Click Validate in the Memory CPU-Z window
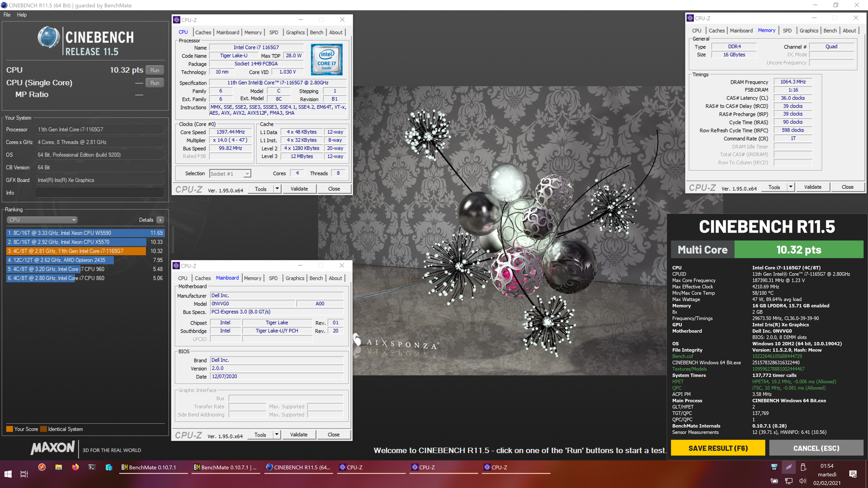 click(x=812, y=187)
